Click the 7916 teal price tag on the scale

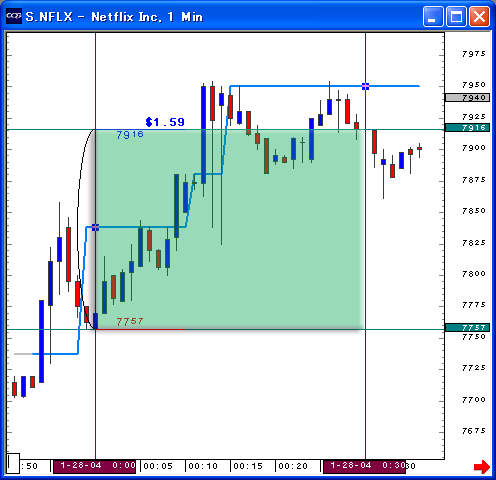[x=467, y=128]
